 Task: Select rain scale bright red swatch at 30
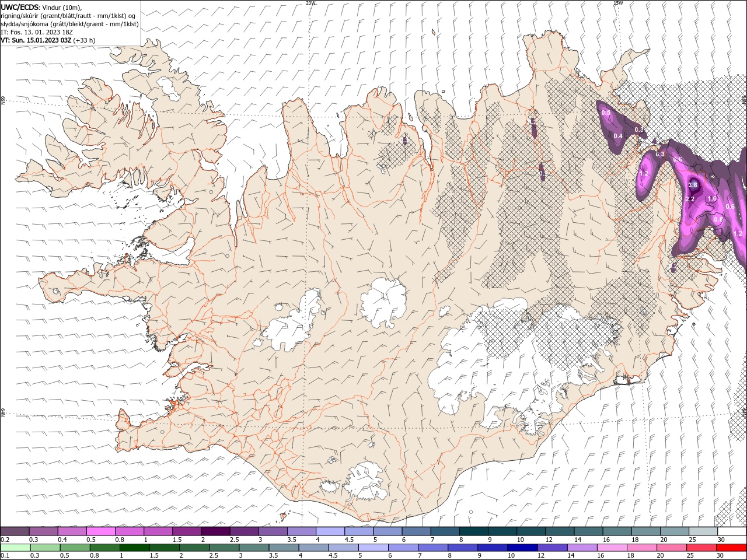[x=732, y=547]
